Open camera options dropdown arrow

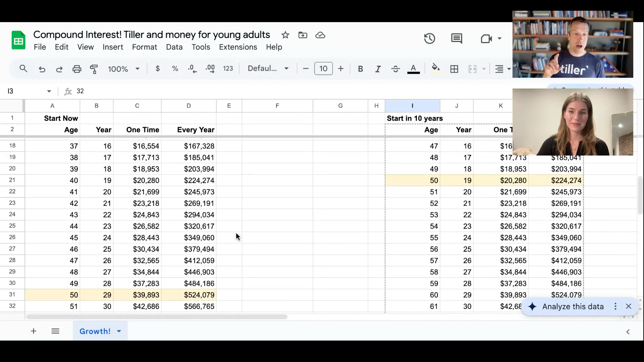(499, 39)
